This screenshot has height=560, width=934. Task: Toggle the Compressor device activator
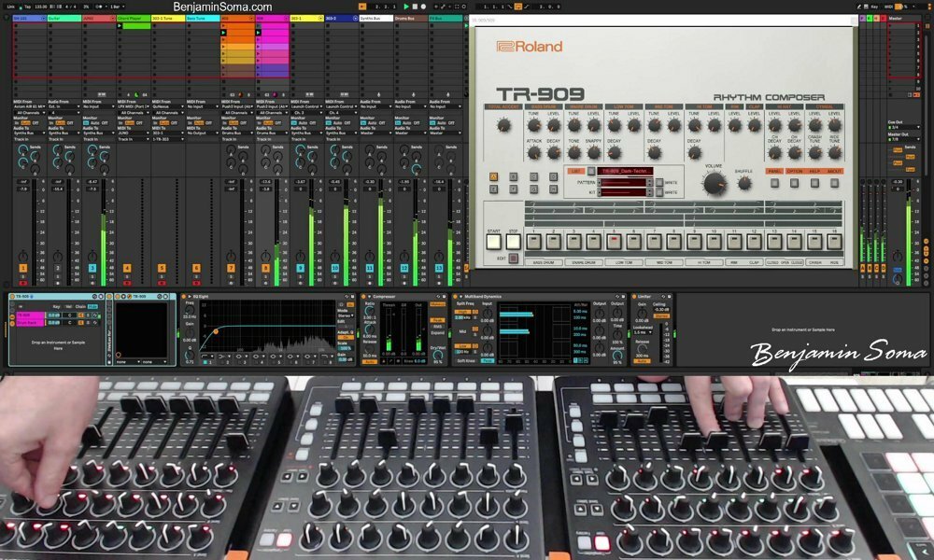coord(363,297)
